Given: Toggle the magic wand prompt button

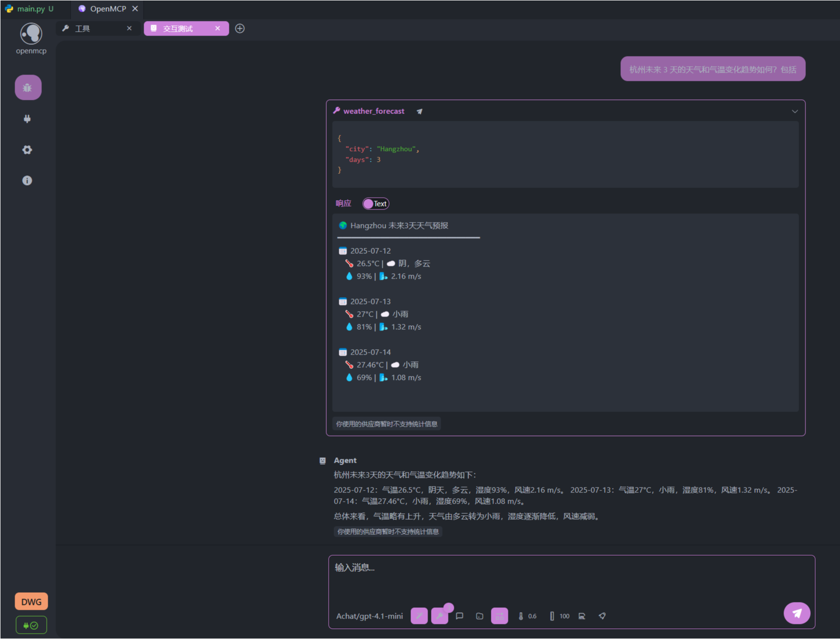Looking at the screenshot, I should (419, 616).
